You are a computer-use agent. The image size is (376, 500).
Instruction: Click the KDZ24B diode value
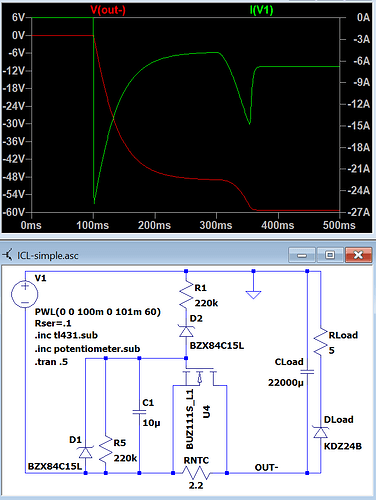click(343, 446)
